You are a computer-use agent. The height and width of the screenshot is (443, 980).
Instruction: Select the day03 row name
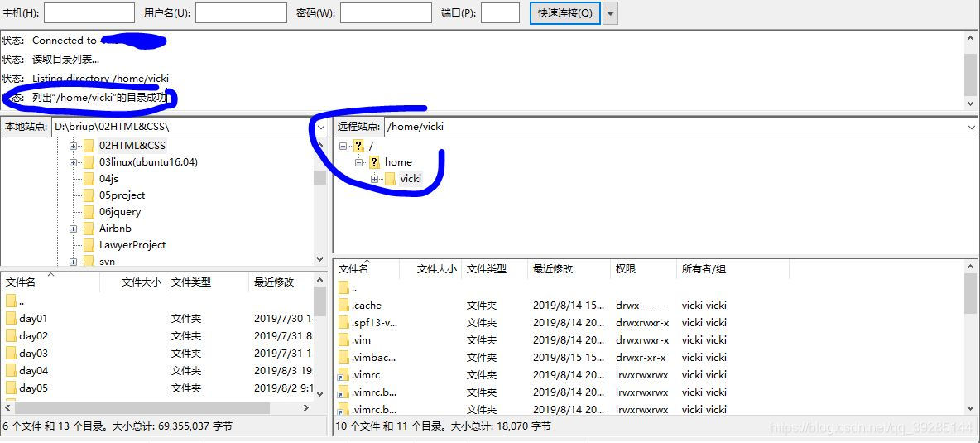coord(33,354)
